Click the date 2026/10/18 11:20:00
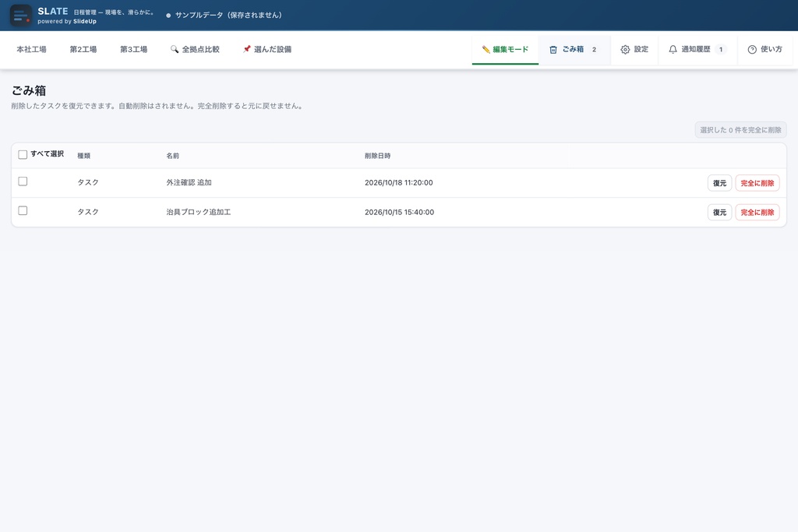 point(398,182)
